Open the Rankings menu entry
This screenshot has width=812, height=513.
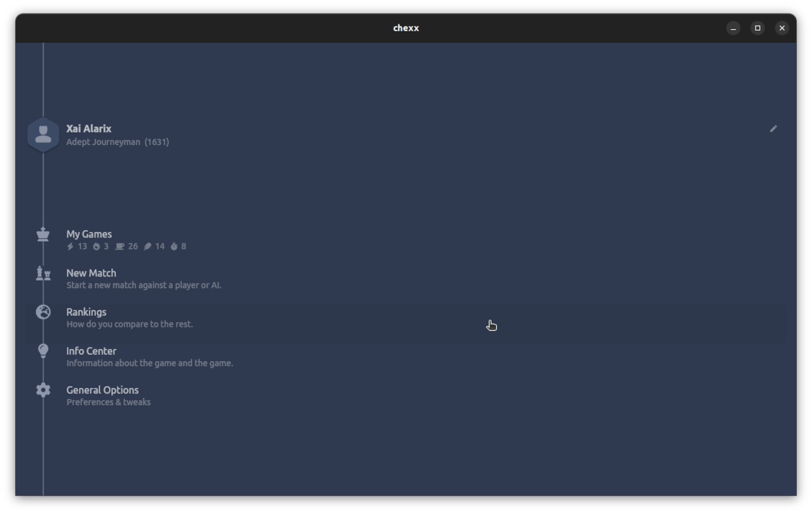tap(86, 312)
